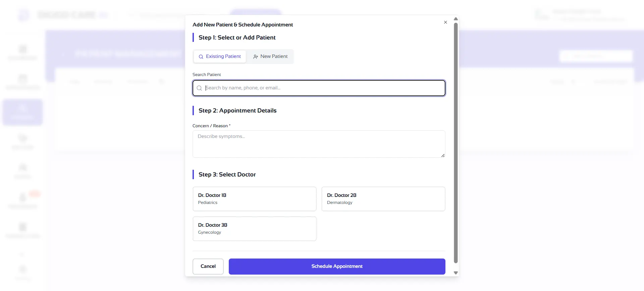Click the Schedule Appointment button
The height and width of the screenshot is (291, 644).
pos(337,267)
